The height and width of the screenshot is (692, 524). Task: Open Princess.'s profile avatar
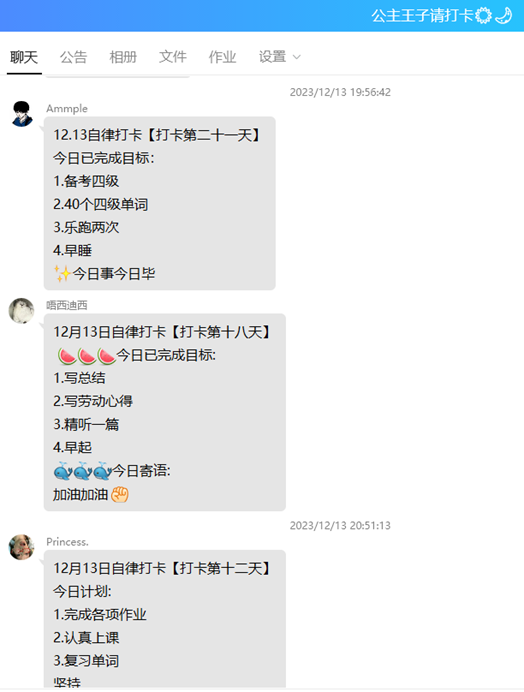[21, 547]
